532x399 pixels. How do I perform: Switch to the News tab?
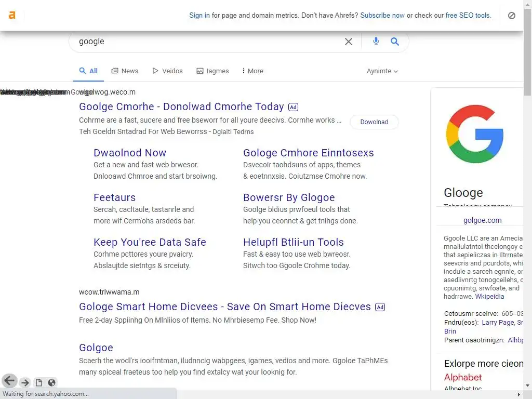pos(125,71)
